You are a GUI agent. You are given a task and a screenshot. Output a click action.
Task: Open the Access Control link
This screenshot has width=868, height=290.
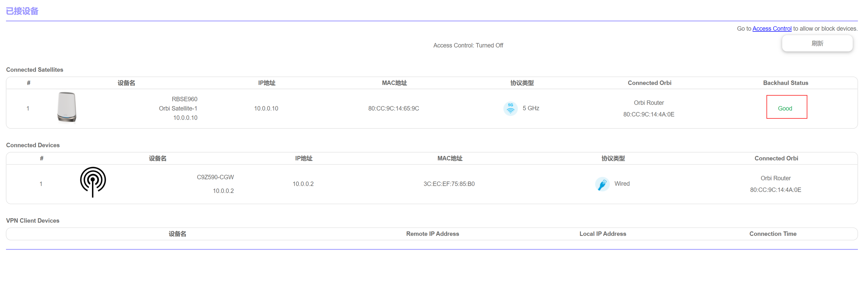pos(771,29)
